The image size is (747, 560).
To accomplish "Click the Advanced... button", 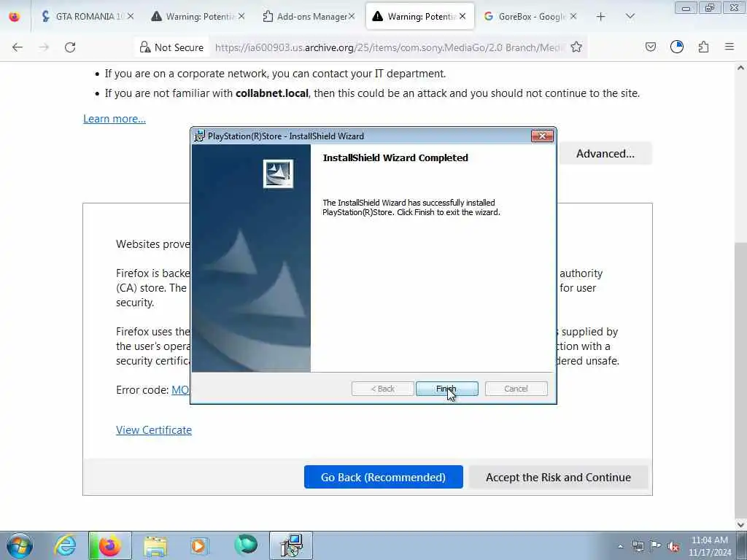I will point(605,154).
